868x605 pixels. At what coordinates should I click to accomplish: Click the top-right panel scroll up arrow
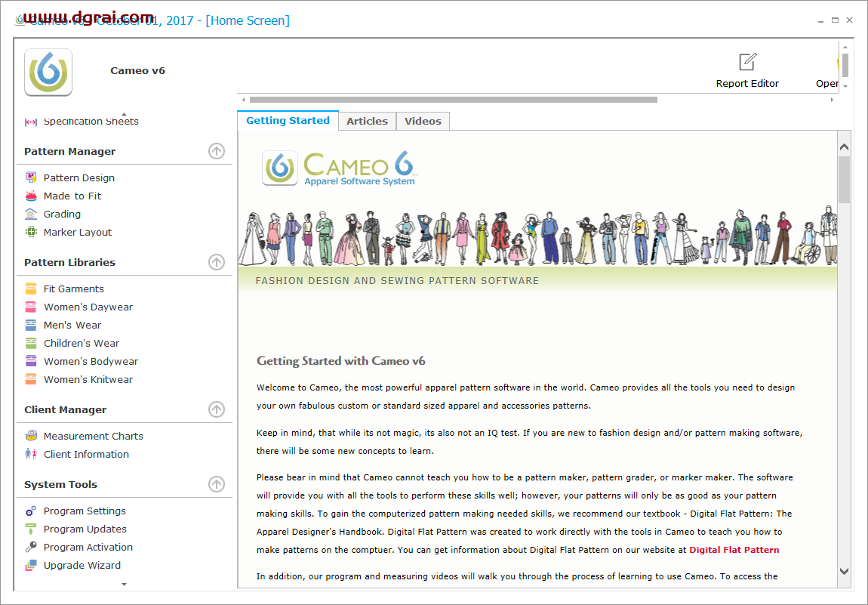click(845, 48)
